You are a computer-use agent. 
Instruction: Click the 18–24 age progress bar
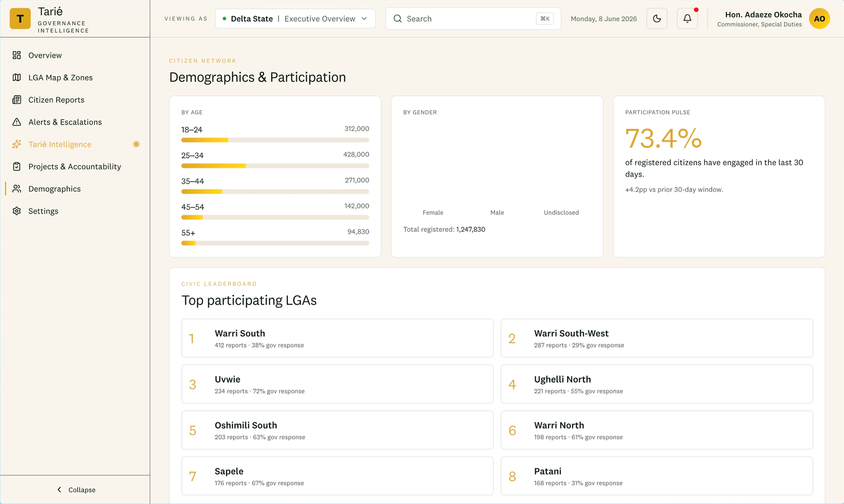point(275,140)
